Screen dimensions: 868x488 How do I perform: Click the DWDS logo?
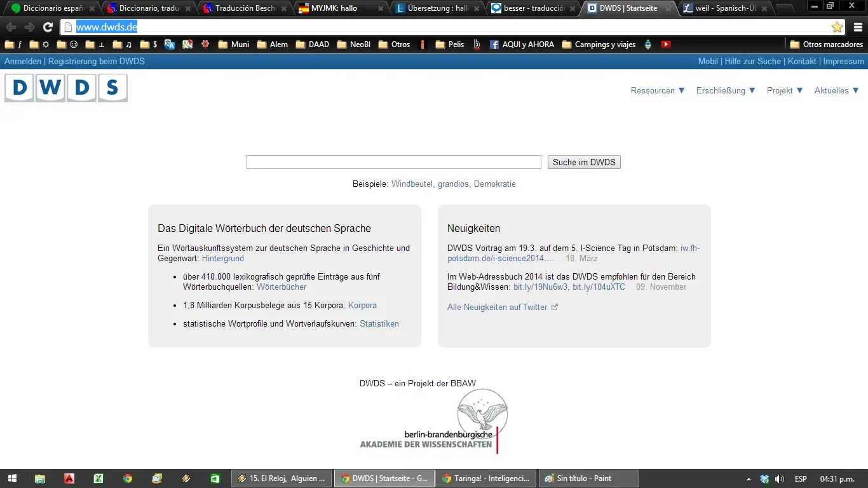(66, 88)
